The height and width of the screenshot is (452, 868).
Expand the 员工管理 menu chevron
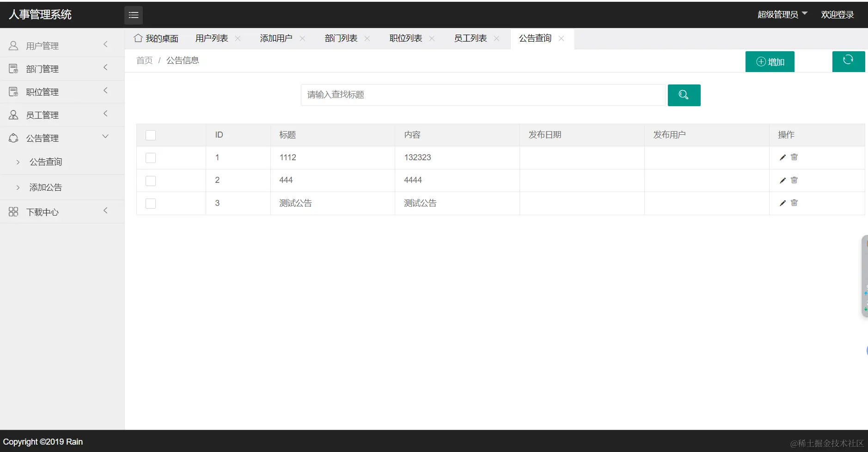coord(105,114)
